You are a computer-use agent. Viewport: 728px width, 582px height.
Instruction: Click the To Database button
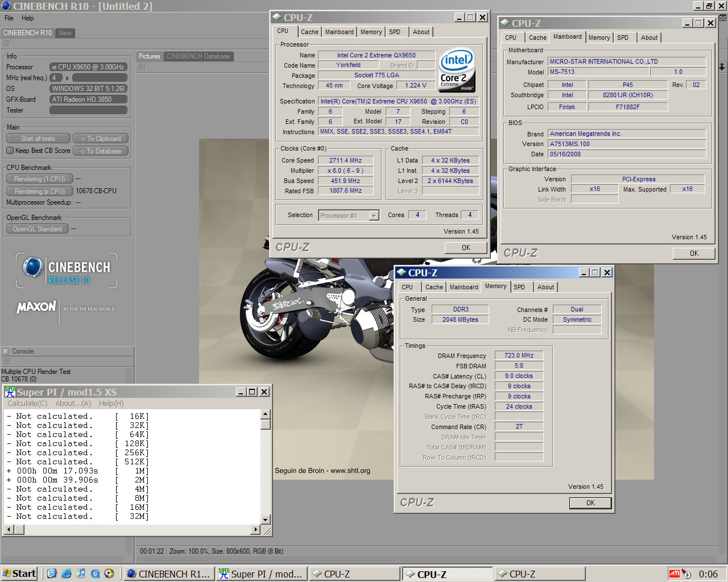[x=101, y=151]
